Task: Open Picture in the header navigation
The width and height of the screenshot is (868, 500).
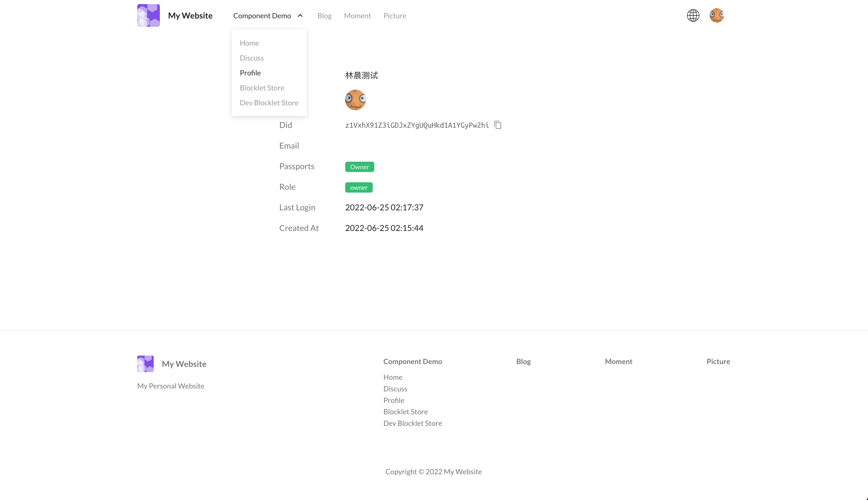Action: coord(394,16)
